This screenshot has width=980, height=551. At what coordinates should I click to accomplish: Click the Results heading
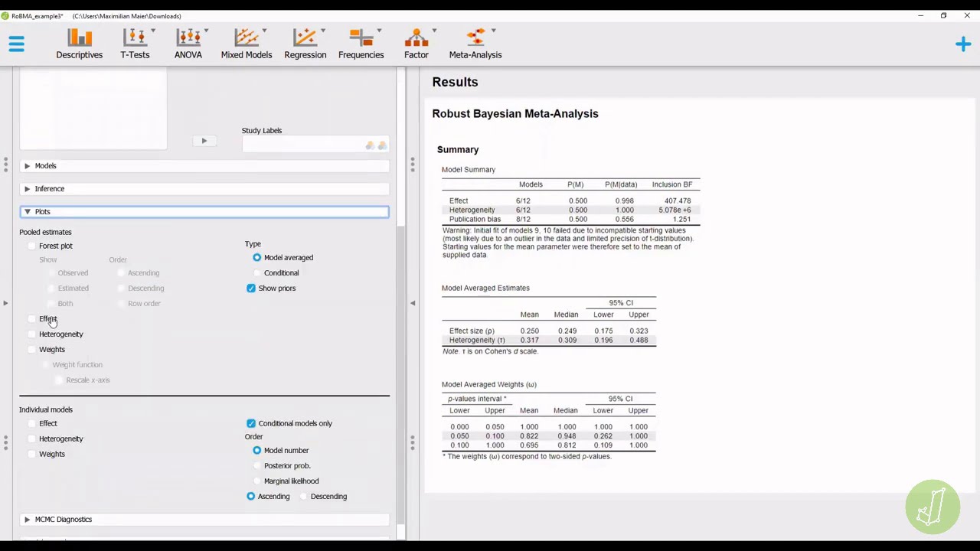pos(455,82)
